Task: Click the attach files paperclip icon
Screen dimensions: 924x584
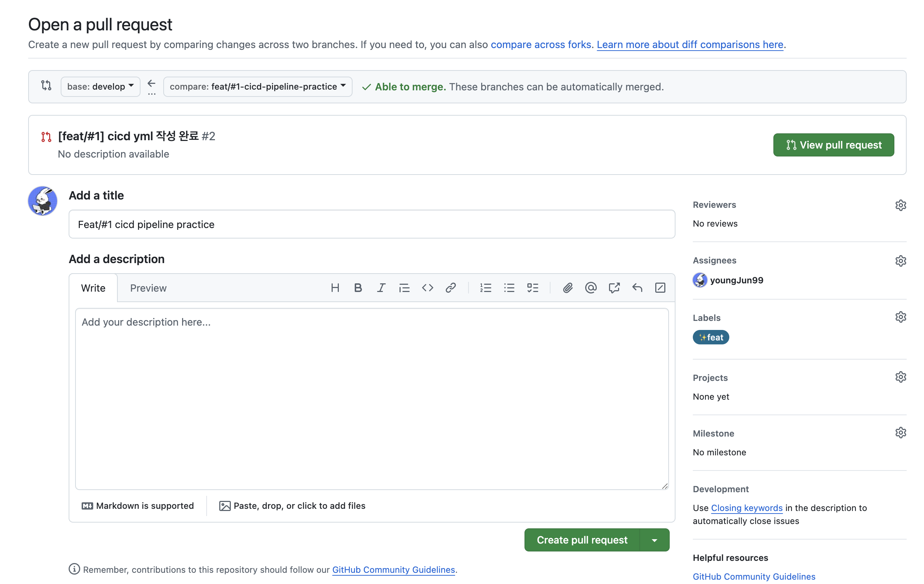Action: pos(567,288)
